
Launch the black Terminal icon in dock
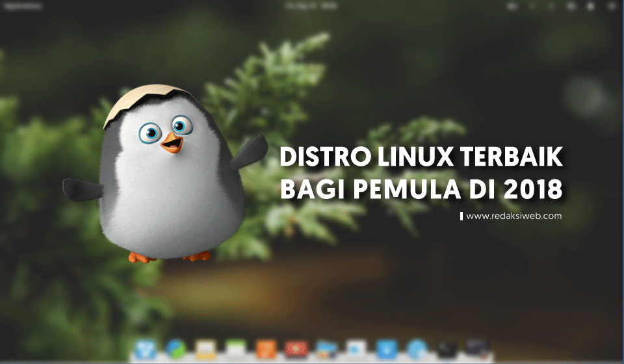point(447,349)
